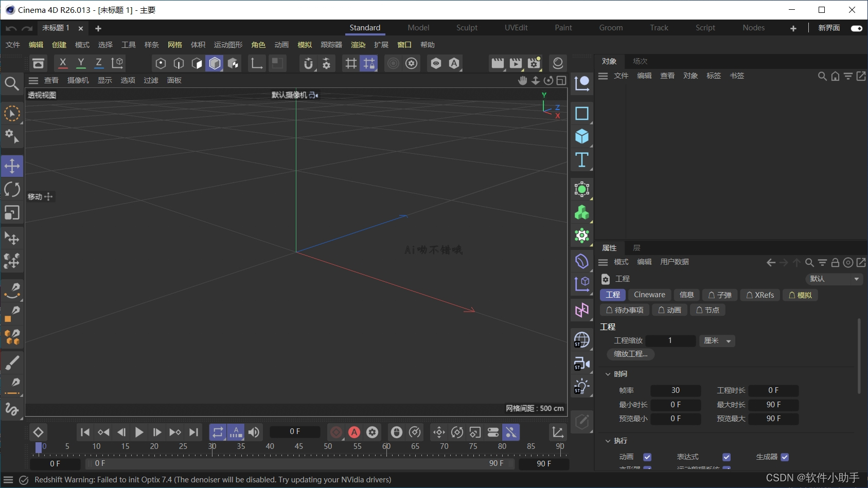This screenshot has width=868, height=488.
Task: Open the 厘米 unit dropdown for 工程缩放
Action: click(716, 340)
